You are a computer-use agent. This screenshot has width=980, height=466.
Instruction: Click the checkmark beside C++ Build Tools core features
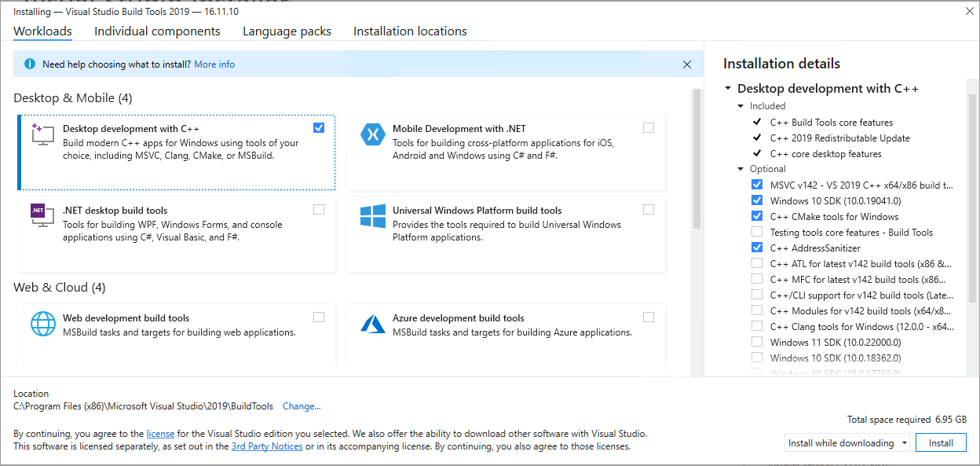[756, 122]
